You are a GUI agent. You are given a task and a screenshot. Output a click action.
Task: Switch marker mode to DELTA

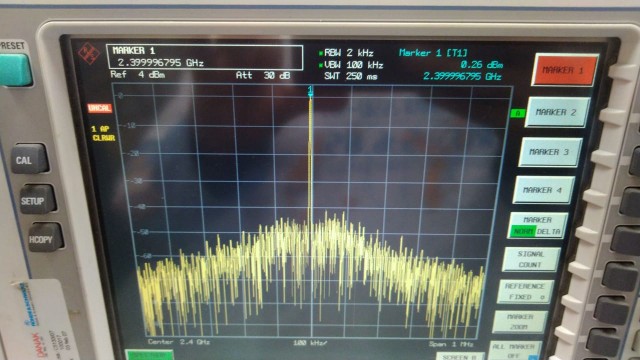tap(549, 231)
